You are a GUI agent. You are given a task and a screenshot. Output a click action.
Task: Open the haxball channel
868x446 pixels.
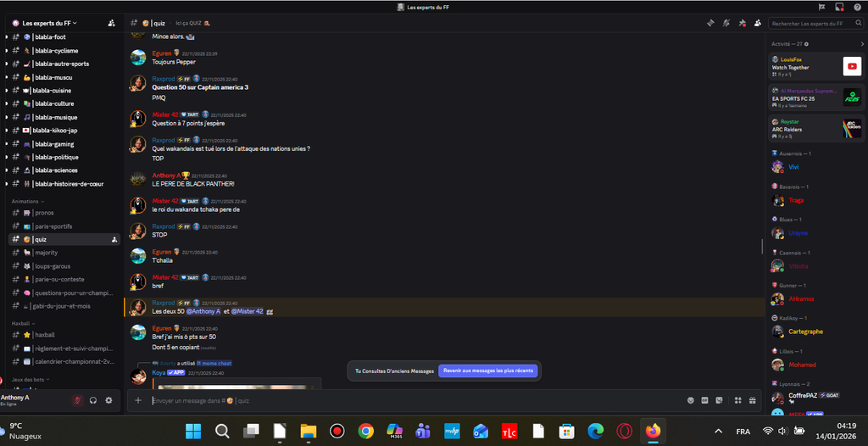[64, 335]
